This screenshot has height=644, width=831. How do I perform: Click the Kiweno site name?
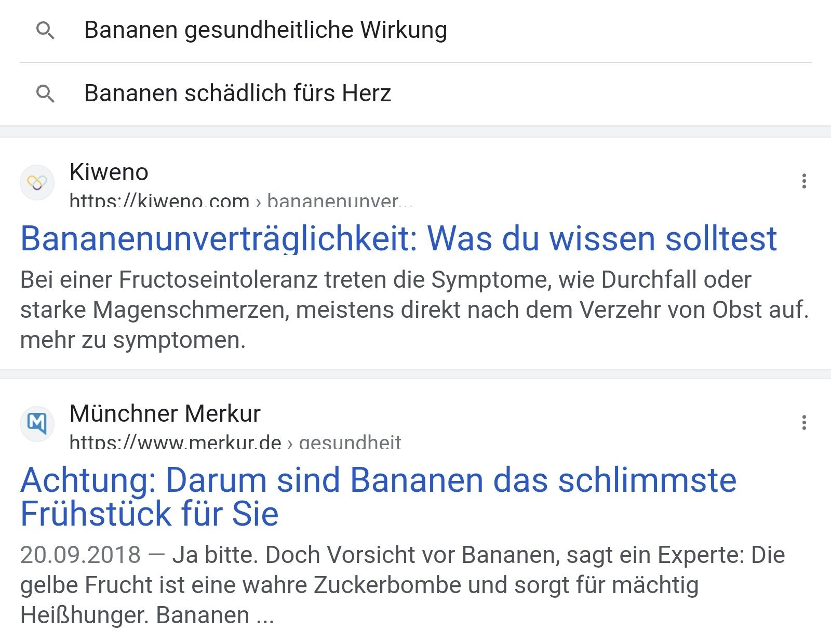coord(109,172)
